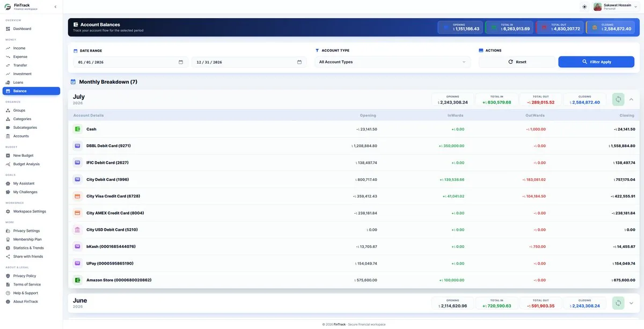Open the All Account Types dropdown

coord(393,62)
